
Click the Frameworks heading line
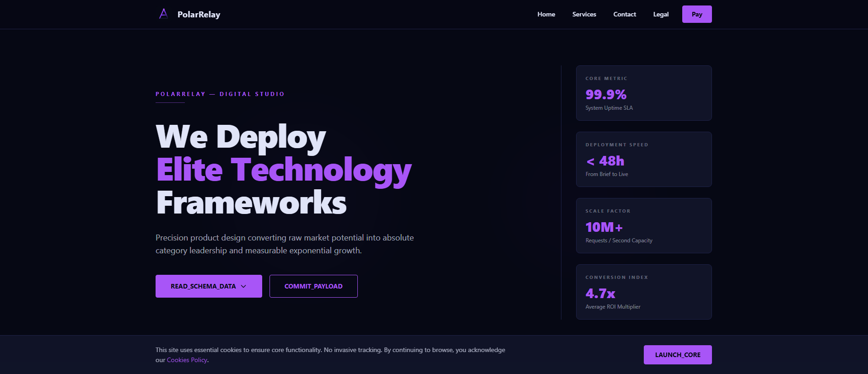pyautogui.click(x=251, y=203)
